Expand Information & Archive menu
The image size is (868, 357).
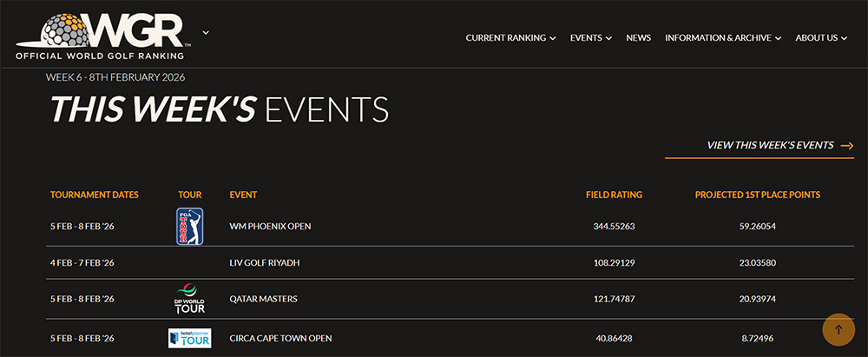tap(723, 37)
